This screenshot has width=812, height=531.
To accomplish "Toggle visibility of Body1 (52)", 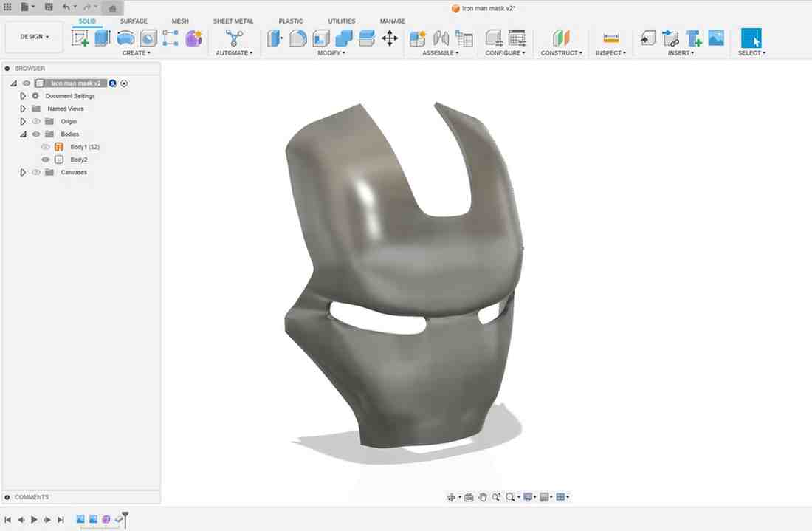I will click(46, 147).
